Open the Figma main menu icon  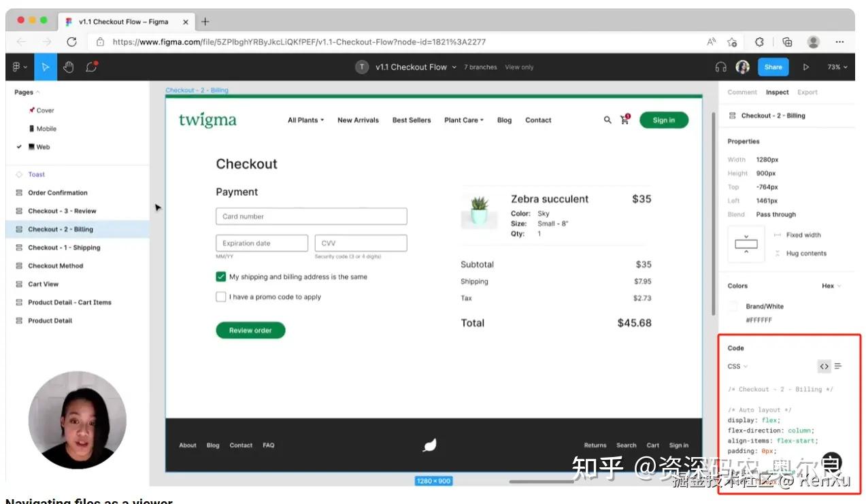click(x=17, y=67)
